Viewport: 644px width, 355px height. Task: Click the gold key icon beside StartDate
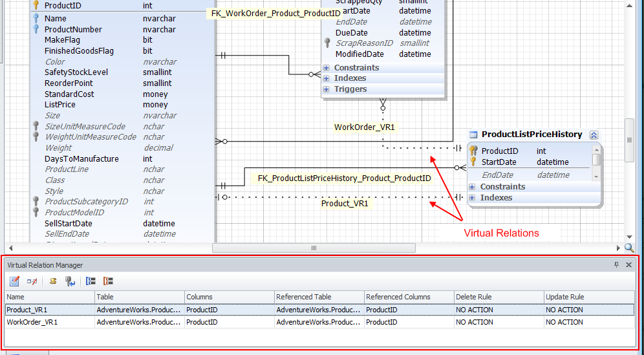[473, 162]
